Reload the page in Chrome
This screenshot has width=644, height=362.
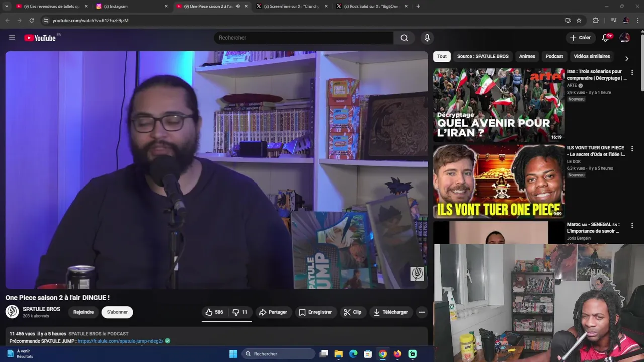pos(31,20)
